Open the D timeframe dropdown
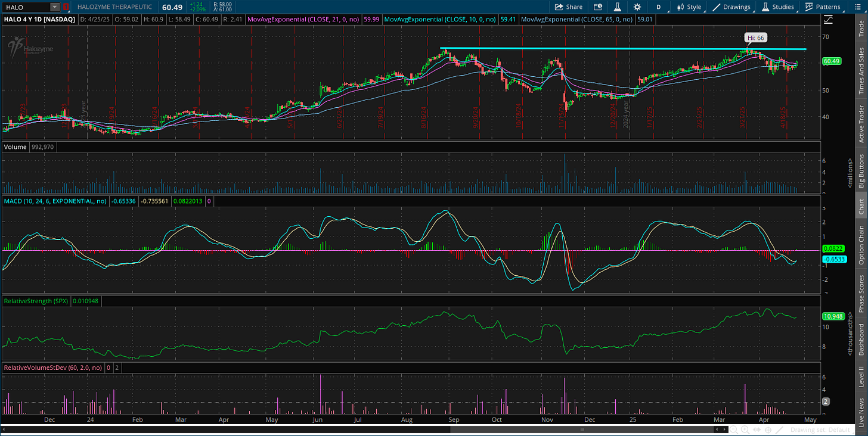868x436 pixels. pos(659,7)
